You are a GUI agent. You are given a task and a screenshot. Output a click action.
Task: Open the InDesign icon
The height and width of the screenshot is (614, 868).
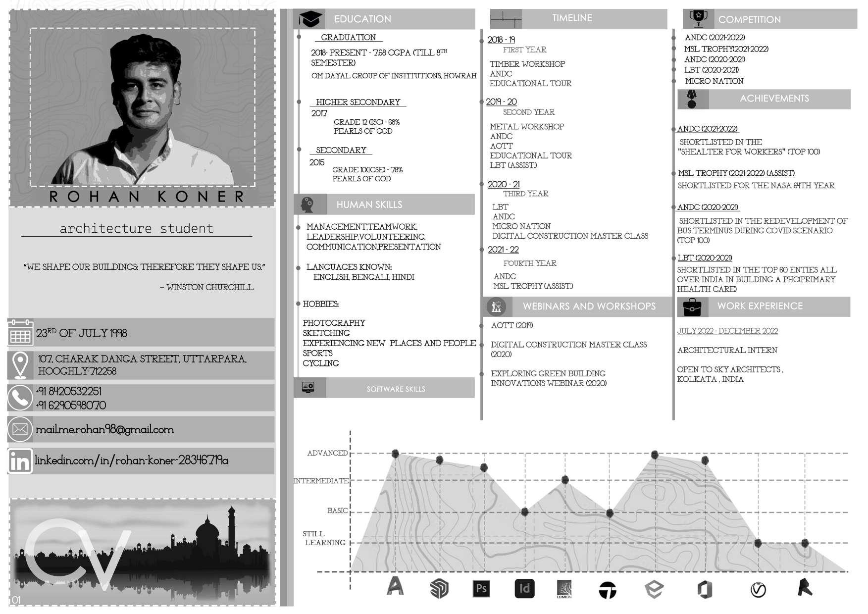pyautogui.click(x=525, y=589)
